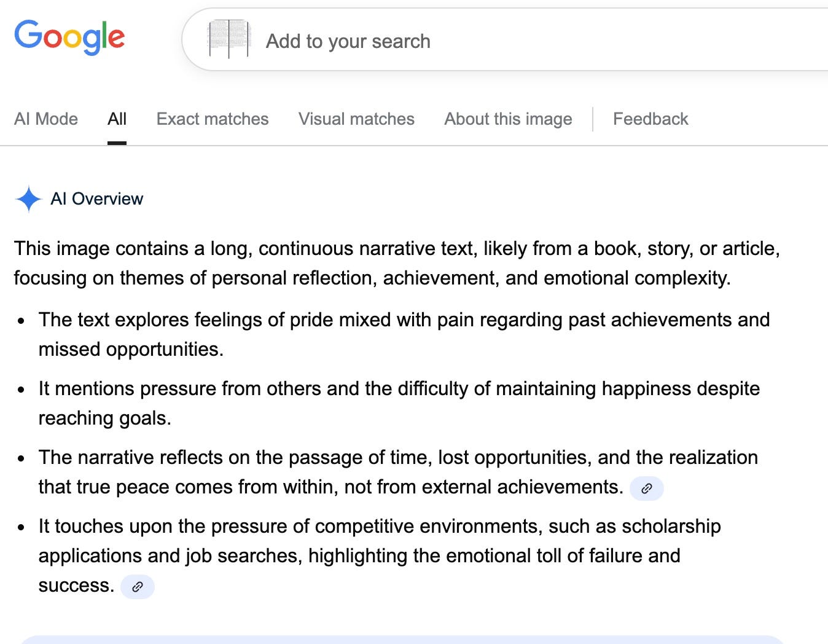
Task: Open the Exact matches tab
Action: click(213, 119)
